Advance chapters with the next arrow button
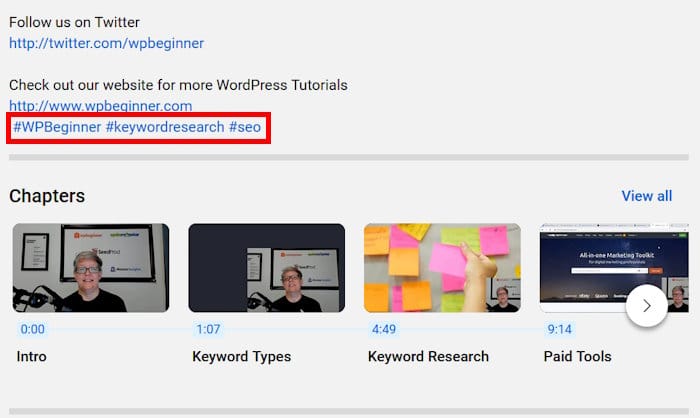700x418 pixels. pos(646,306)
